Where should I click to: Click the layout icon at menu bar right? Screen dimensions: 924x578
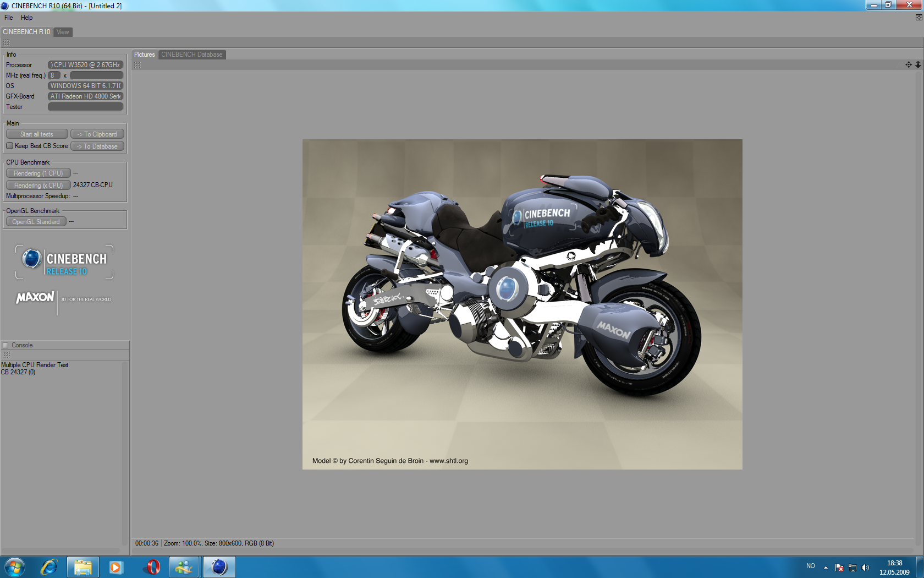click(x=919, y=18)
